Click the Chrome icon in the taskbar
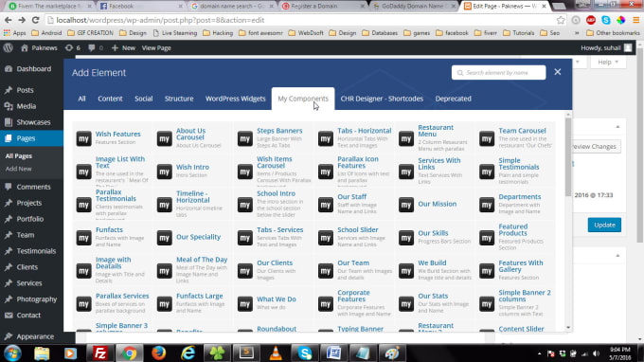 pyautogui.click(x=129, y=353)
